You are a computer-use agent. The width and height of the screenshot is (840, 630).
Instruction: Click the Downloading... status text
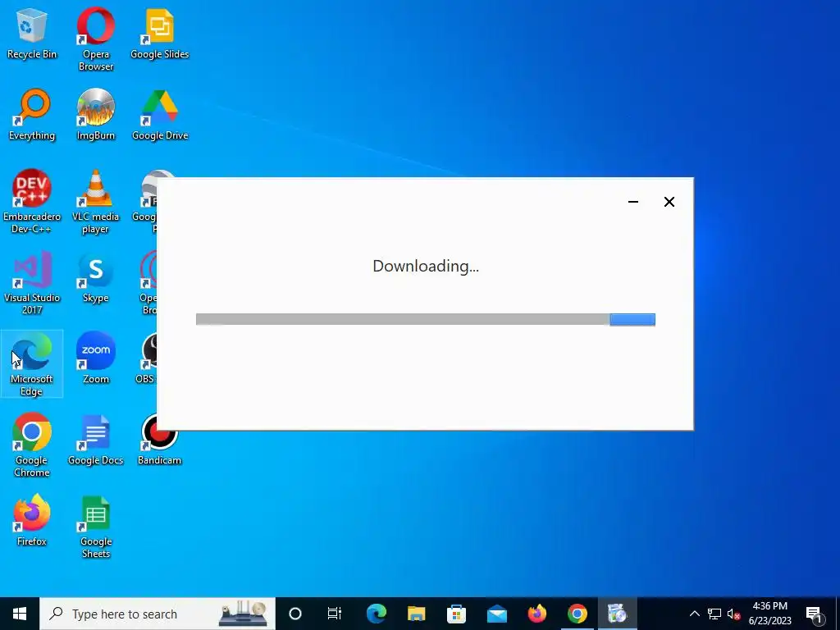pyautogui.click(x=426, y=267)
